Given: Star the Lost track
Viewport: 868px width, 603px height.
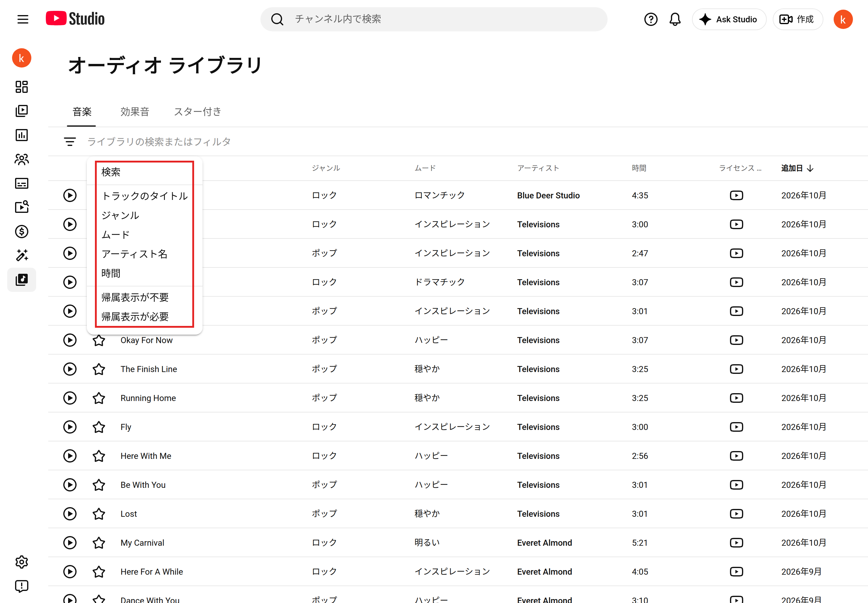Looking at the screenshot, I should pos(99,514).
